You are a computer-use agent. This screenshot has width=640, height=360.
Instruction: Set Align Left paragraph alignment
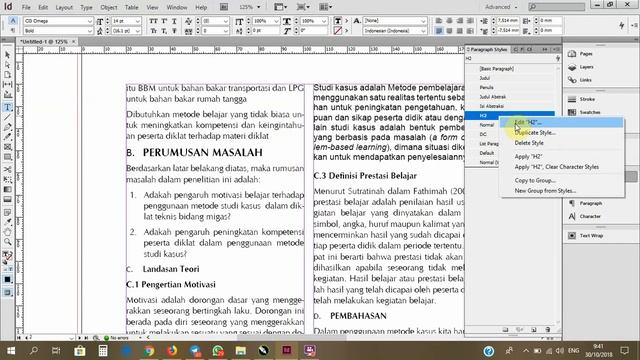439,21
